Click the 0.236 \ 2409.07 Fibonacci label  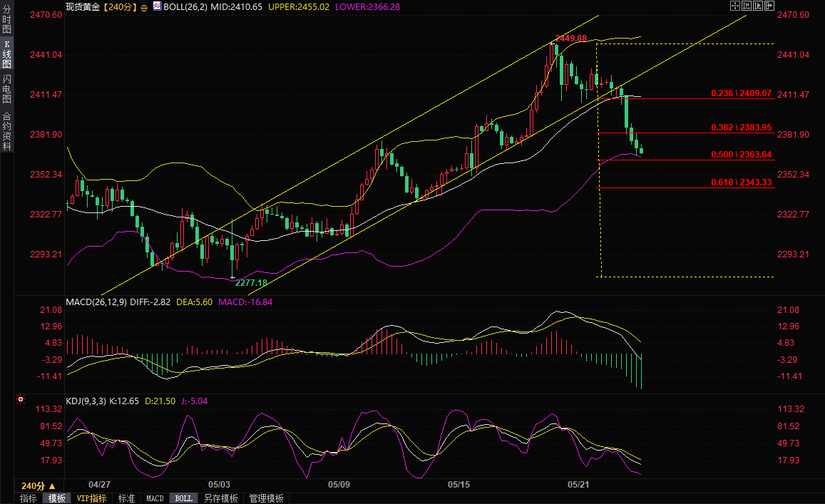pos(742,93)
